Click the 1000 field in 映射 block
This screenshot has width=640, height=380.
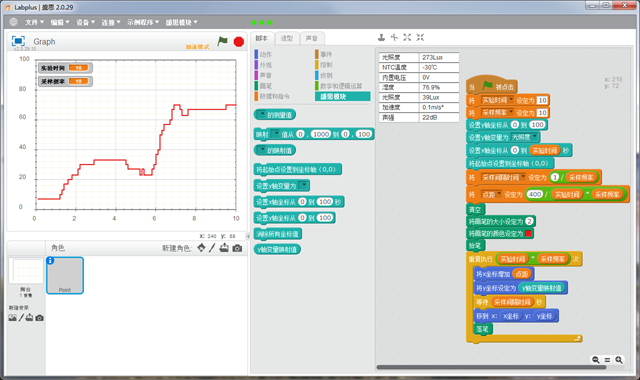tap(321, 134)
